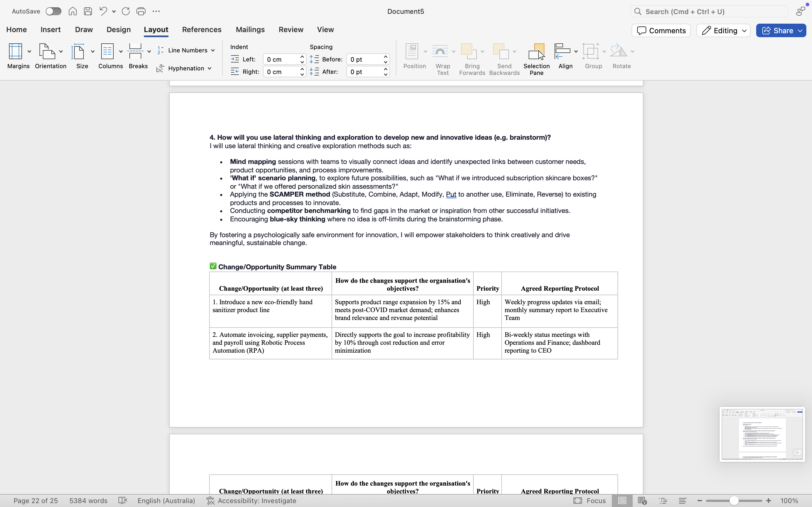Click the Undo arrow icon

pyautogui.click(x=103, y=11)
